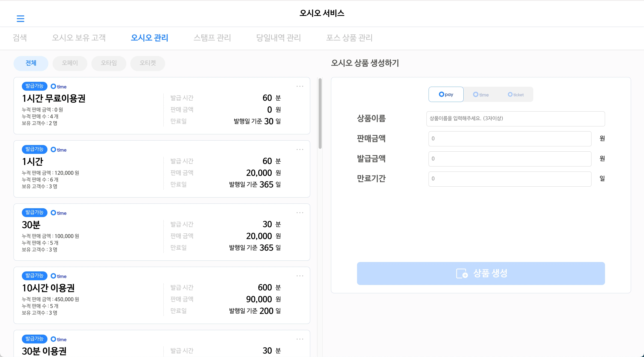
Task: Select the Otime product type
Action: (x=481, y=95)
